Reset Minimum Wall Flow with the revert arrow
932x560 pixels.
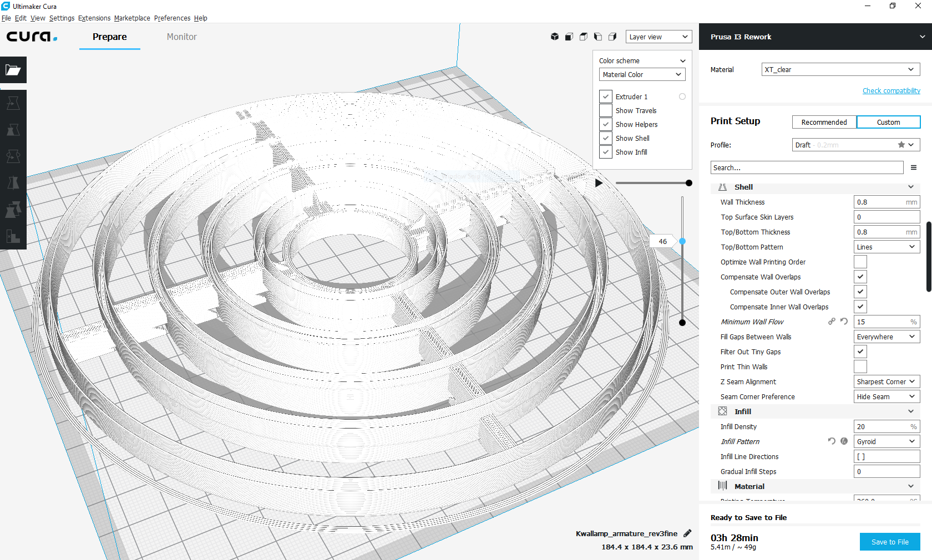coord(844,322)
